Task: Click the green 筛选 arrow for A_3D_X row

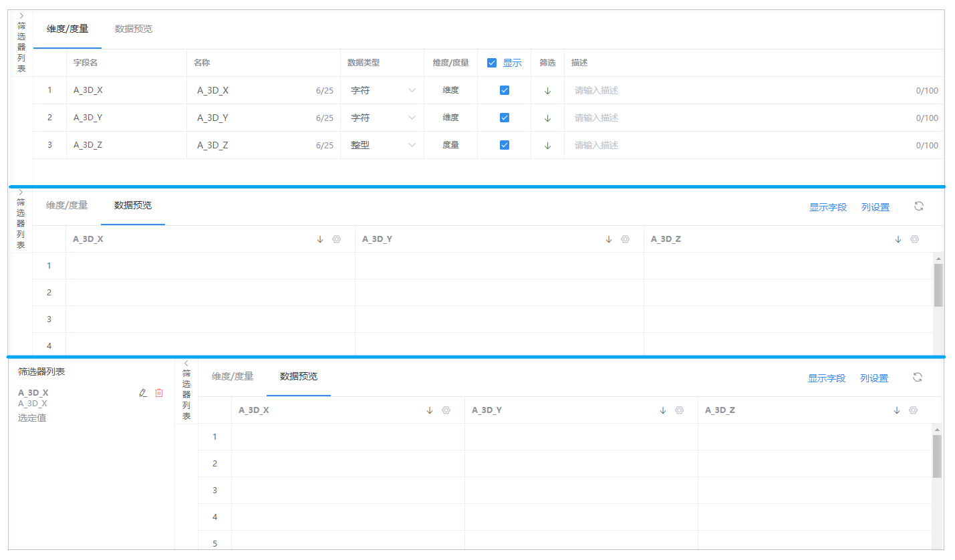Action: tap(548, 91)
